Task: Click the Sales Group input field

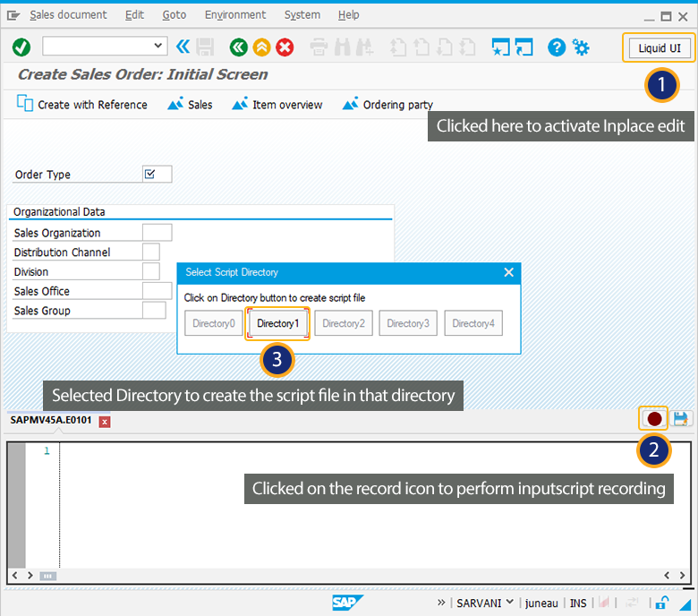Action: pyautogui.click(x=154, y=310)
